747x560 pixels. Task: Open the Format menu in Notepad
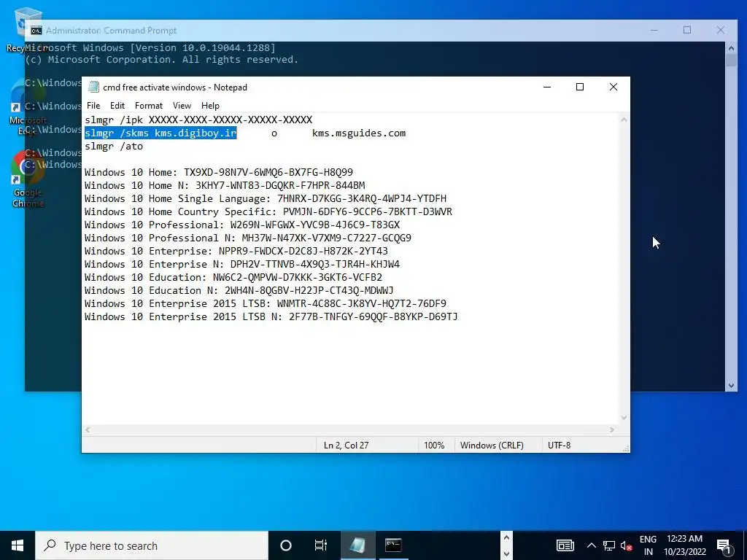point(149,106)
